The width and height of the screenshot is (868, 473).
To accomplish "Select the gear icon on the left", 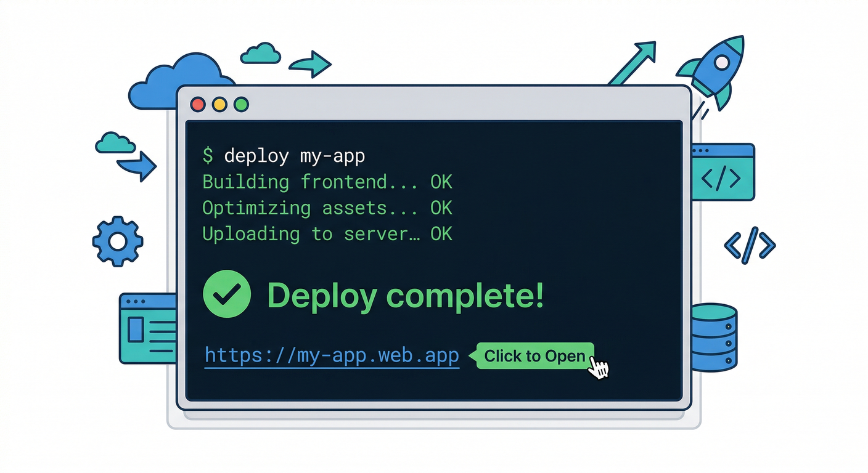I will pos(117,241).
